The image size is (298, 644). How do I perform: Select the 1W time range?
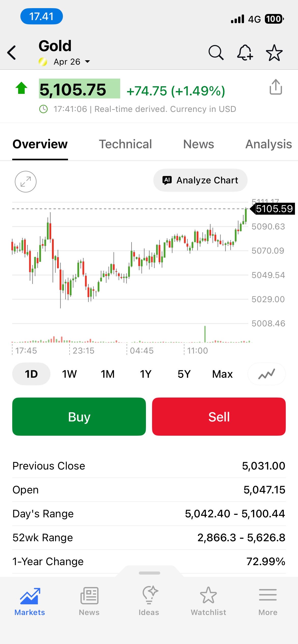point(69,374)
